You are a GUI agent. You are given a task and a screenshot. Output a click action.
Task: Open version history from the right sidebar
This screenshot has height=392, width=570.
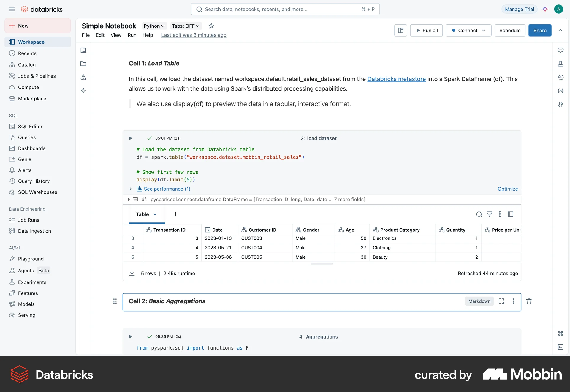[561, 77]
